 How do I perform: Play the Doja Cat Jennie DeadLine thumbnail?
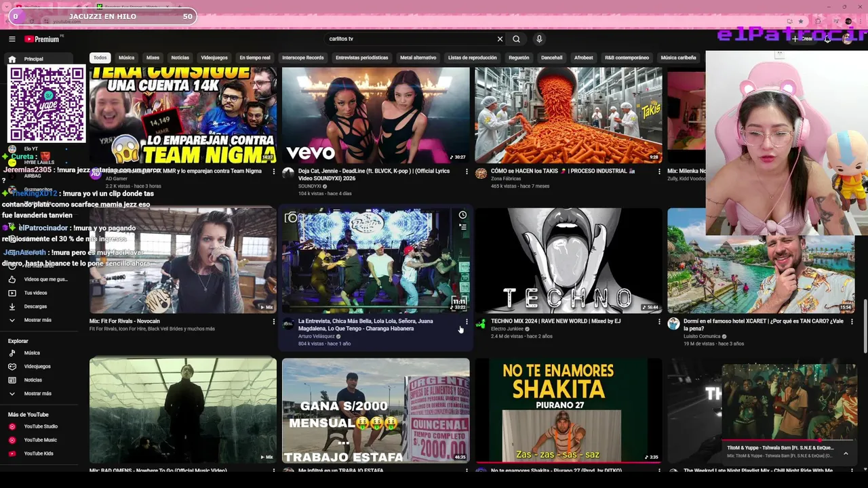[376, 115]
